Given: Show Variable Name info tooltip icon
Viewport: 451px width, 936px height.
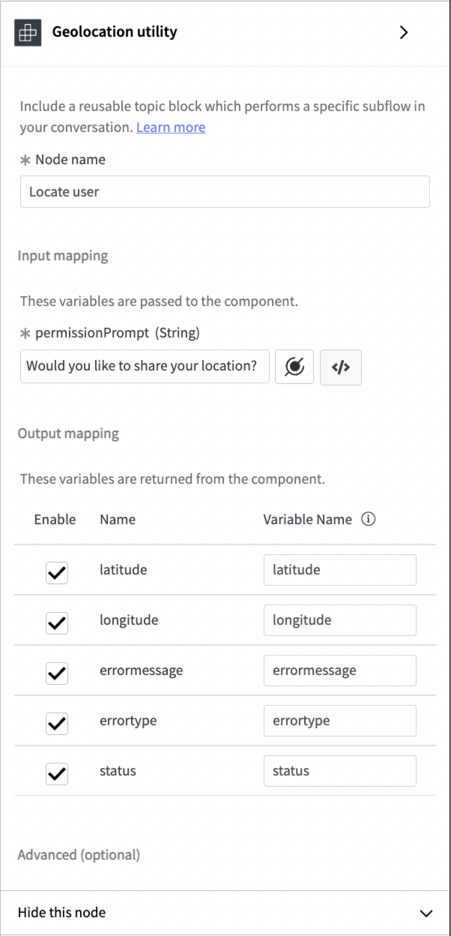Looking at the screenshot, I should coord(369,519).
